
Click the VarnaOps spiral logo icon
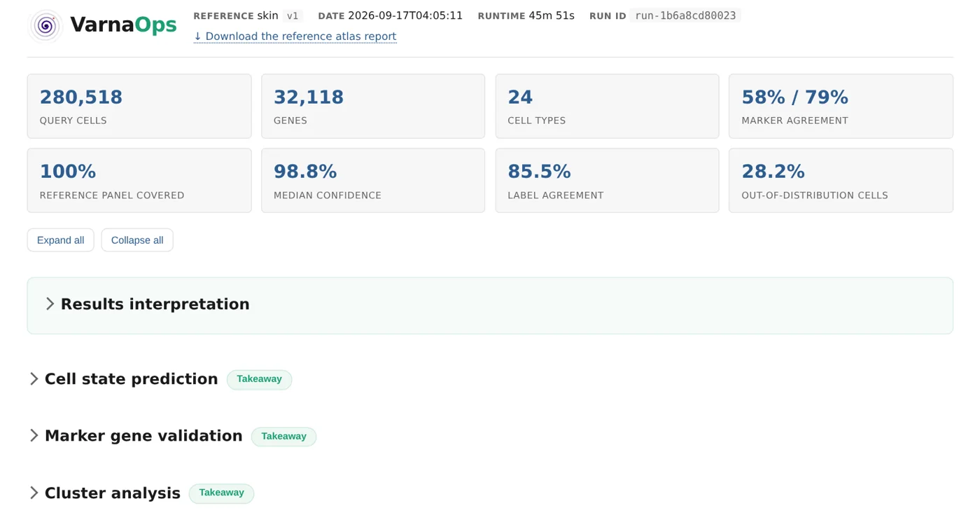coord(45,26)
